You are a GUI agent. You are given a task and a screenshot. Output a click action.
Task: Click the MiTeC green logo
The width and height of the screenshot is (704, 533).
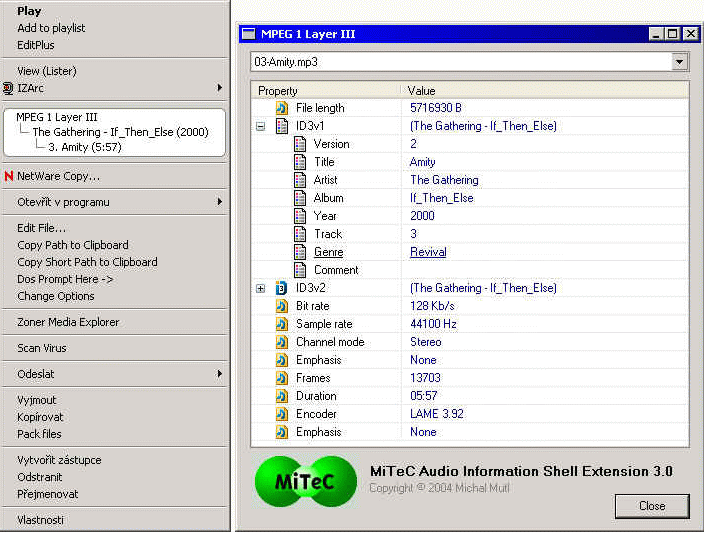tap(305, 481)
